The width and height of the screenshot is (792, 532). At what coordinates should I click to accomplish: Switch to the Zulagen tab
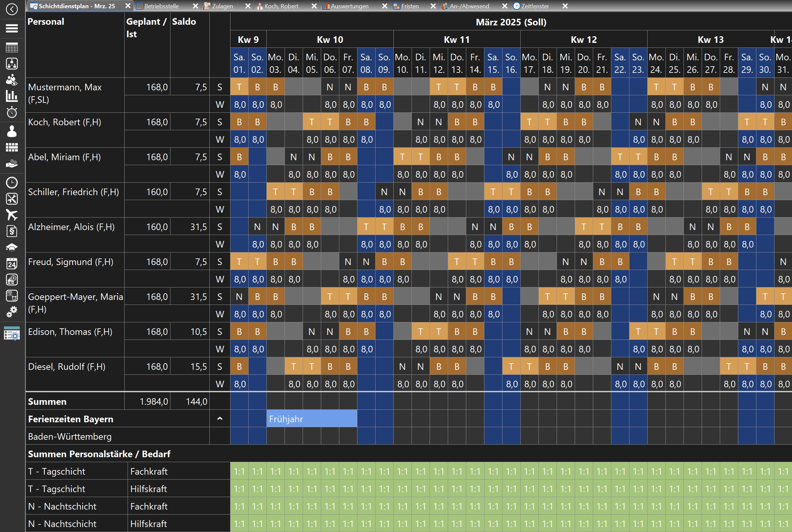222,6
